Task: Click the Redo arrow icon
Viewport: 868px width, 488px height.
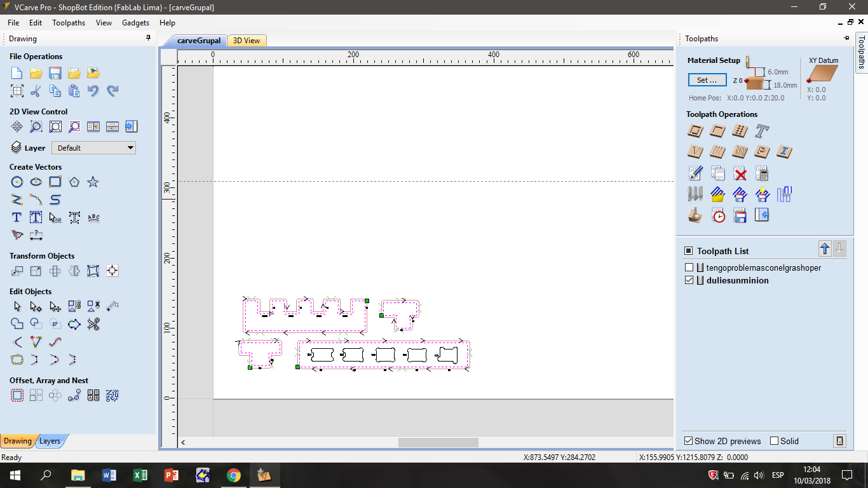Action: (112, 91)
